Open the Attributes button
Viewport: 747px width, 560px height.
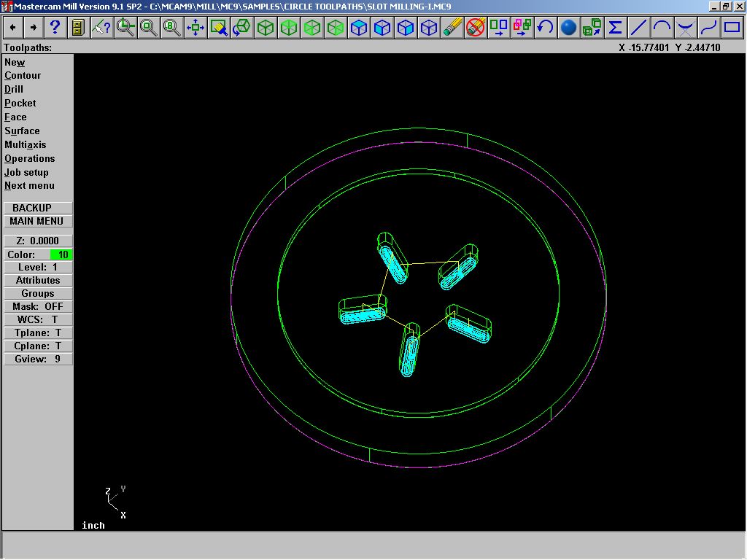click(x=38, y=281)
